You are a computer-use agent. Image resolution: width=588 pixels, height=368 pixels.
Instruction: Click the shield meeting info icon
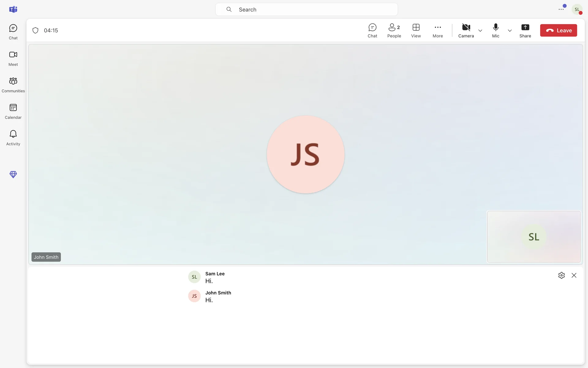tap(36, 30)
